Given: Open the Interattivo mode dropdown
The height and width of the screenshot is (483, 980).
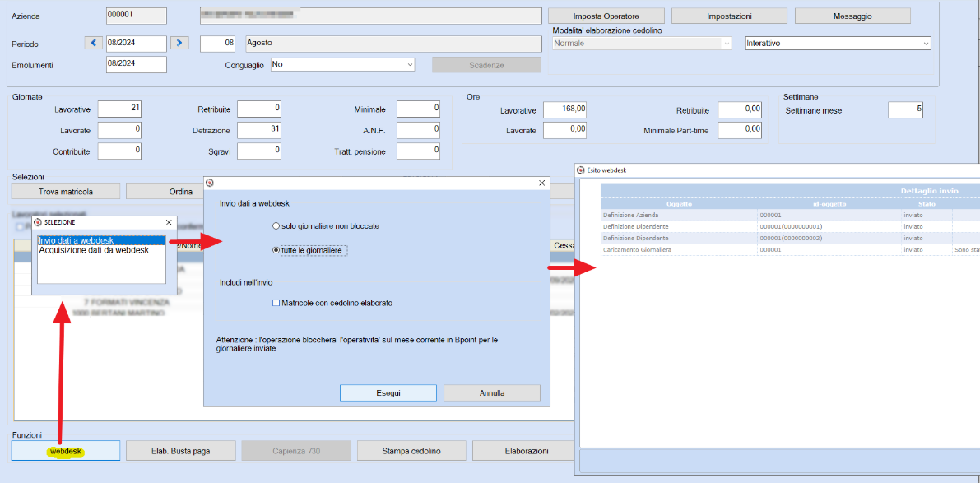Looking at the screenshot, I should coord(926,43).
